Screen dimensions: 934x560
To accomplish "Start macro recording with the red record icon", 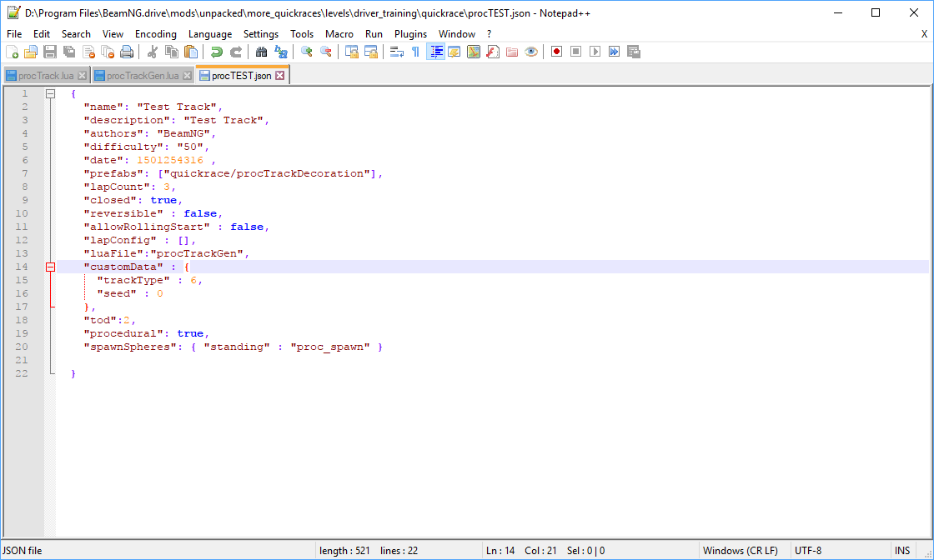I will click(x=556, y=52).
